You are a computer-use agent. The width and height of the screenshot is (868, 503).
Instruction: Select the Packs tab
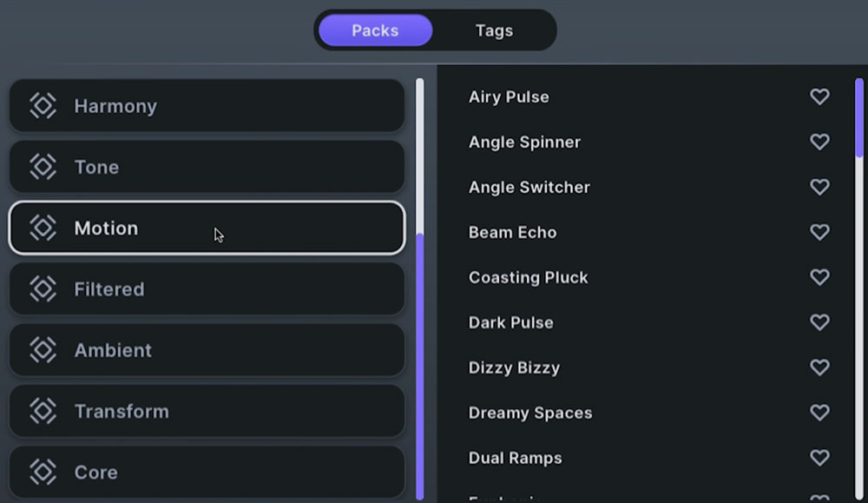click(375, 30)
